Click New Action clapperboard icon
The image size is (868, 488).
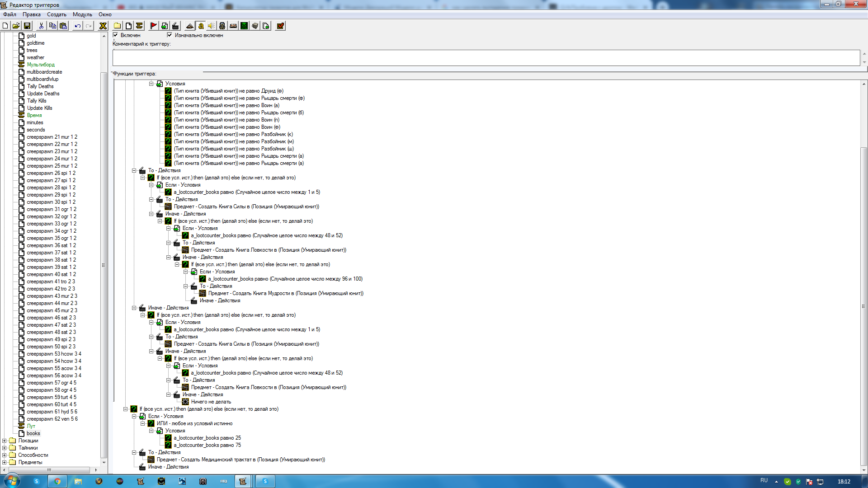pos(175,26)
